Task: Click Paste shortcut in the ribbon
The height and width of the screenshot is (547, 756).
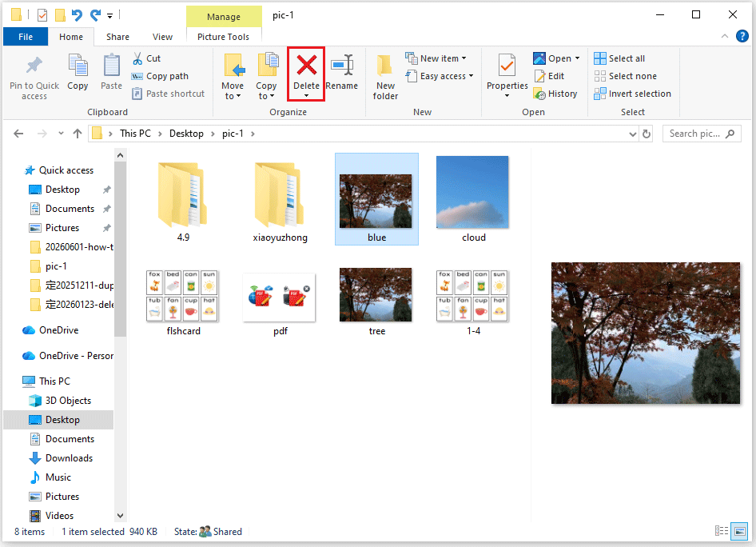Action: coord(169,94)
